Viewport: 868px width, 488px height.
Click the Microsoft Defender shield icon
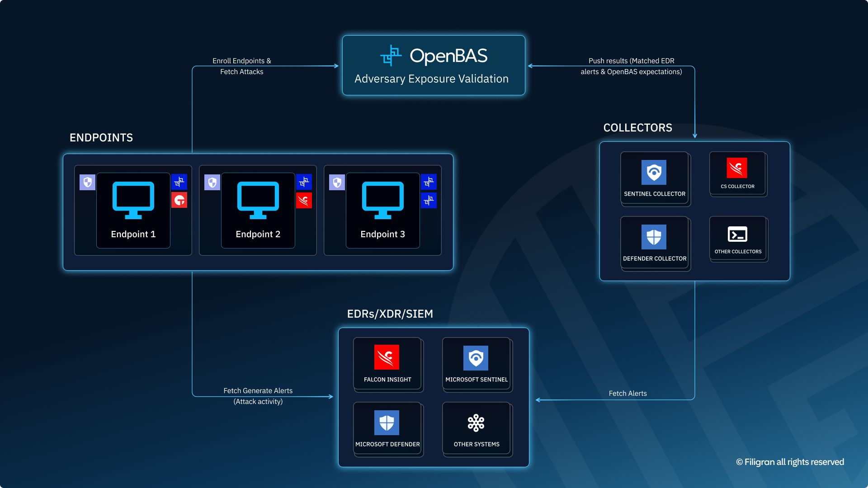pyautogui.click(x=387, y=422)
